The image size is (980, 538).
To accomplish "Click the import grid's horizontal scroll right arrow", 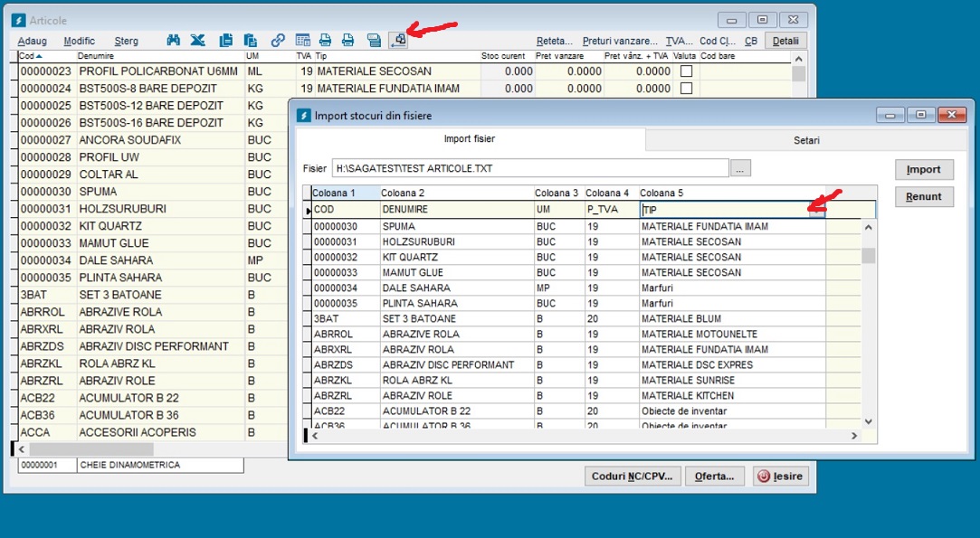I will click(853, 436).
